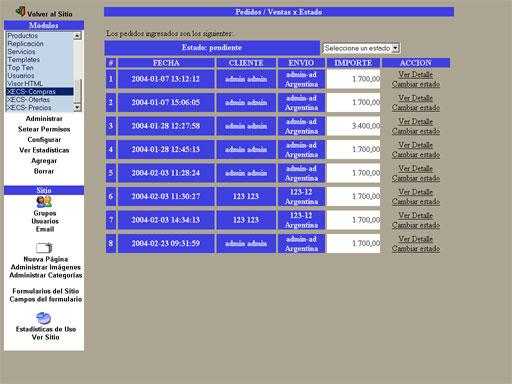The width and height of the screenshot is (512, 384).
Task: Open Administrar Categorías
Action: tap(46, 275)
